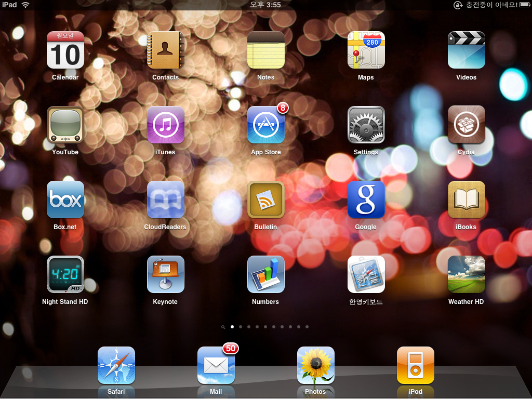The image size is (532, 399).
Task: Launch Weather HD
Action: coord(466,274)
